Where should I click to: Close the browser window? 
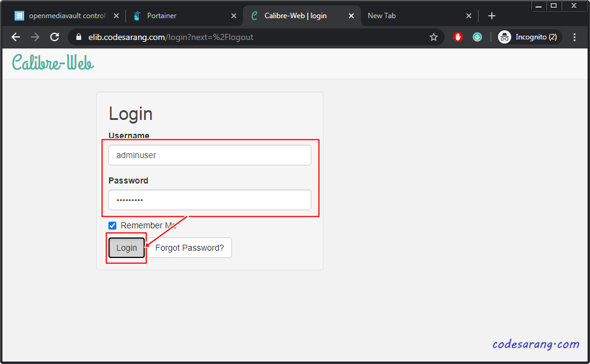click(574, 5)
